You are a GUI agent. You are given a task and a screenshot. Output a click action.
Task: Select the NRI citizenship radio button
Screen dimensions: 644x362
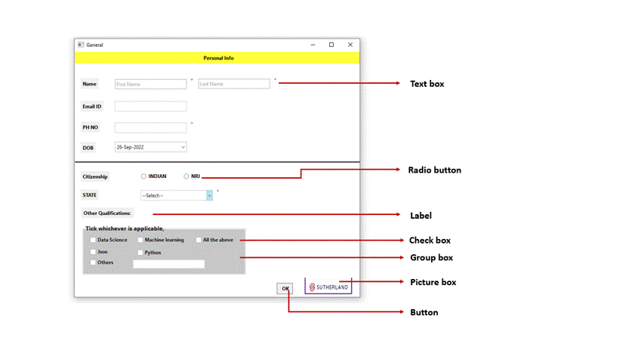186,176
